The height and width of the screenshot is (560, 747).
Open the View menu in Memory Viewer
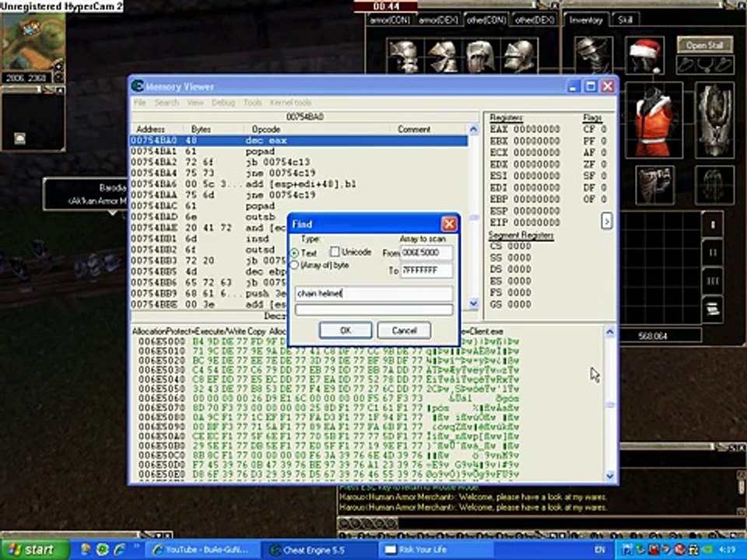[195, 103]
